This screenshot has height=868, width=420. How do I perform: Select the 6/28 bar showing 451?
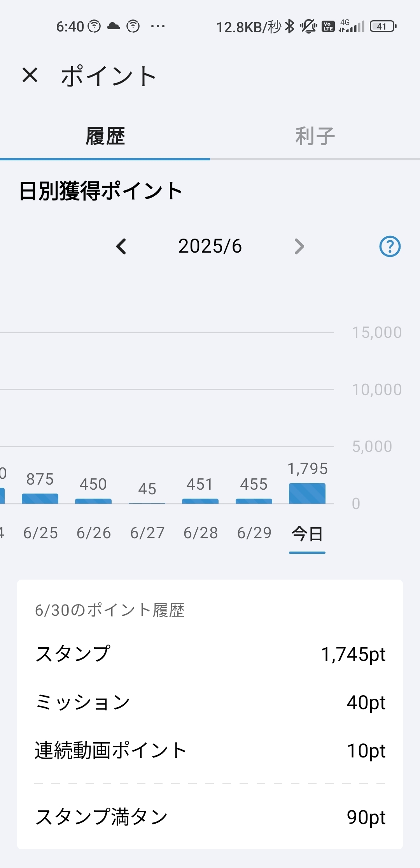click(200, 501)
